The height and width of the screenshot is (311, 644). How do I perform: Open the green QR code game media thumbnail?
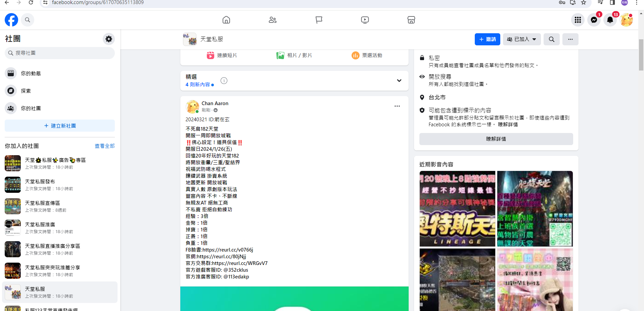click(535, 209)
